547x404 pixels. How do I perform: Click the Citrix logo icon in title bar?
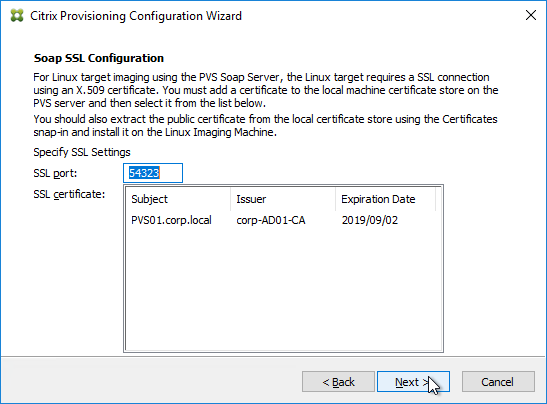click(17, 16)
